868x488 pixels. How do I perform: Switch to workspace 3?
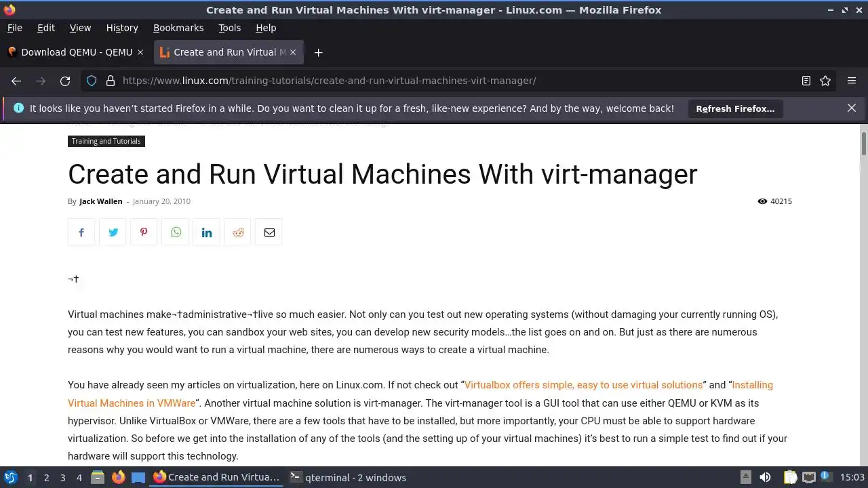click(62, 478)
